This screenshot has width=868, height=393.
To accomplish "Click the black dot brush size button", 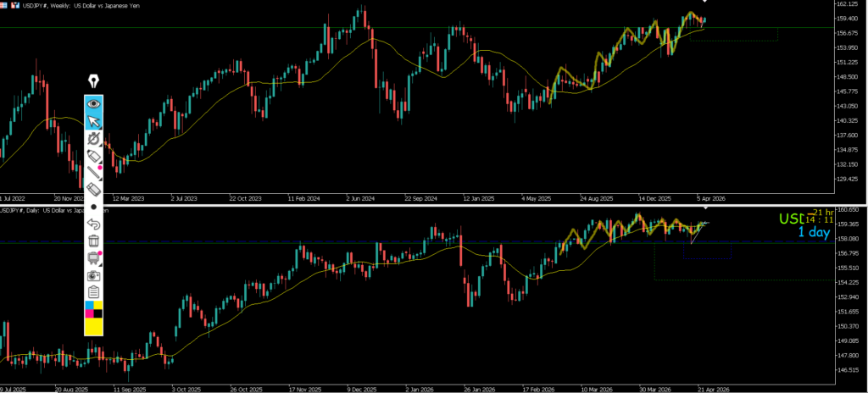I will coord(93,207).
